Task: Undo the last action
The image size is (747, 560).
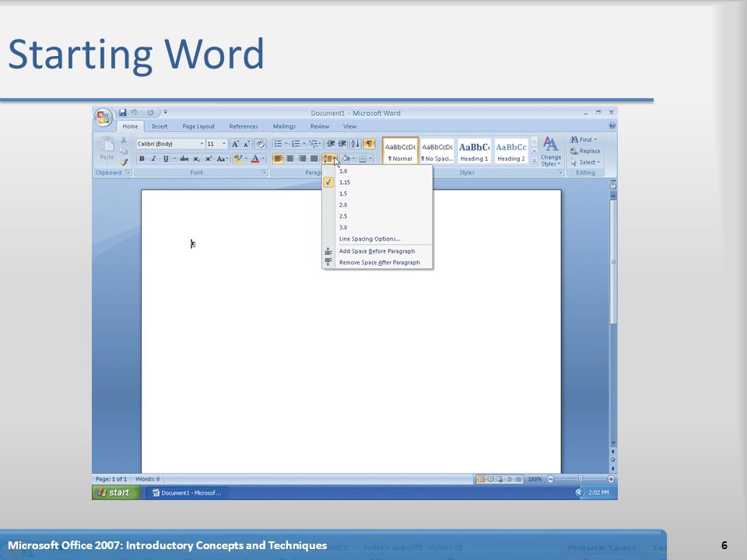Action: (x=134, y=113)
